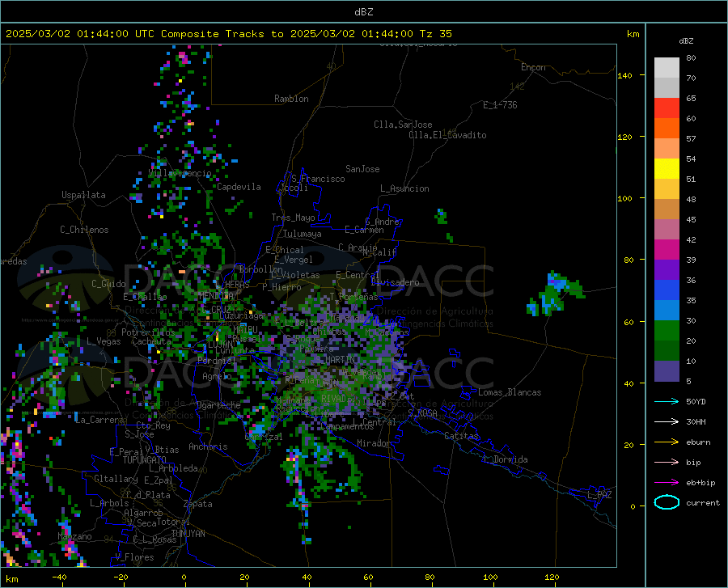Click the 'Tulumaya' map label
This screenshot has height=588, width=728.
[x=302, y=234]
